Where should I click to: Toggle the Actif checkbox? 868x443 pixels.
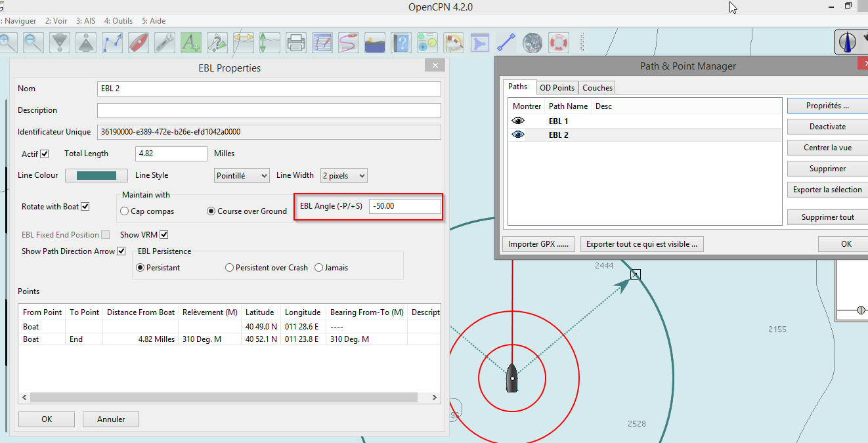(45, 154)
